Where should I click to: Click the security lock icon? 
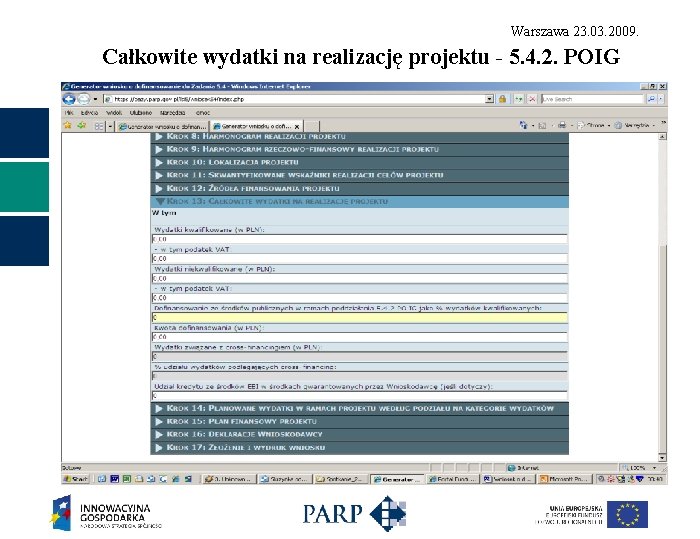(x=502, y=99)
